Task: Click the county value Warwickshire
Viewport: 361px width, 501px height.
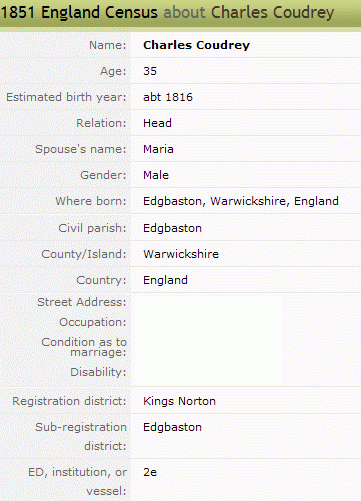Action: [x=181, y=254]
